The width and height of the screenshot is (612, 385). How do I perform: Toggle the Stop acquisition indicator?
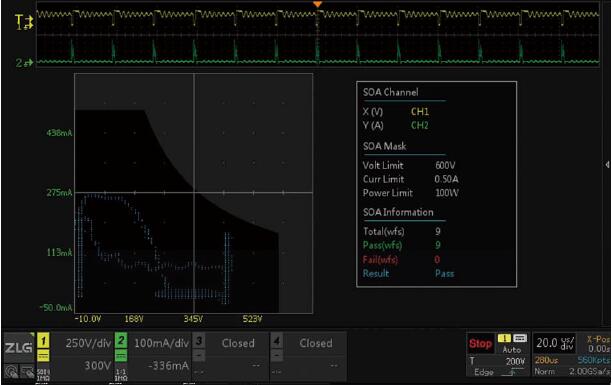(480, 344)
